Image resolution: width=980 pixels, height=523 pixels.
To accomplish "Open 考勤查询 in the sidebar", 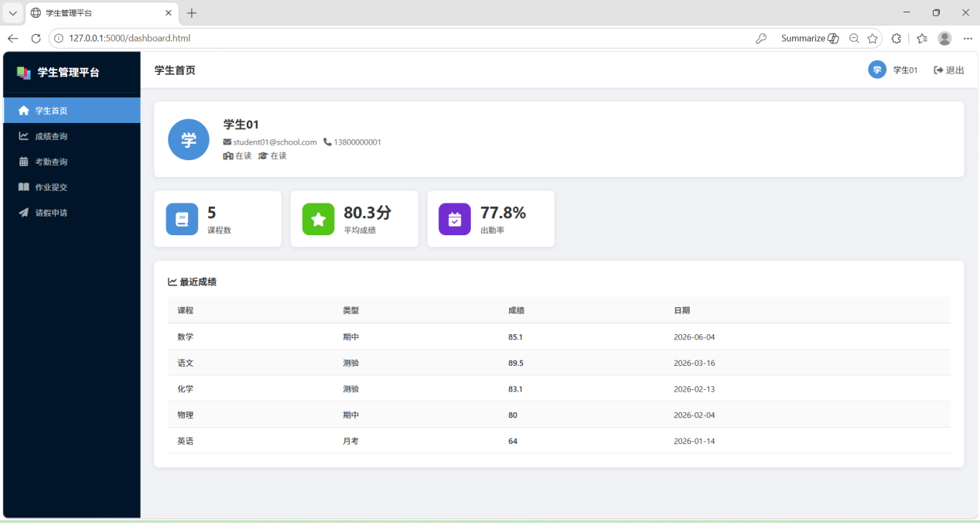I will point(72,162).
